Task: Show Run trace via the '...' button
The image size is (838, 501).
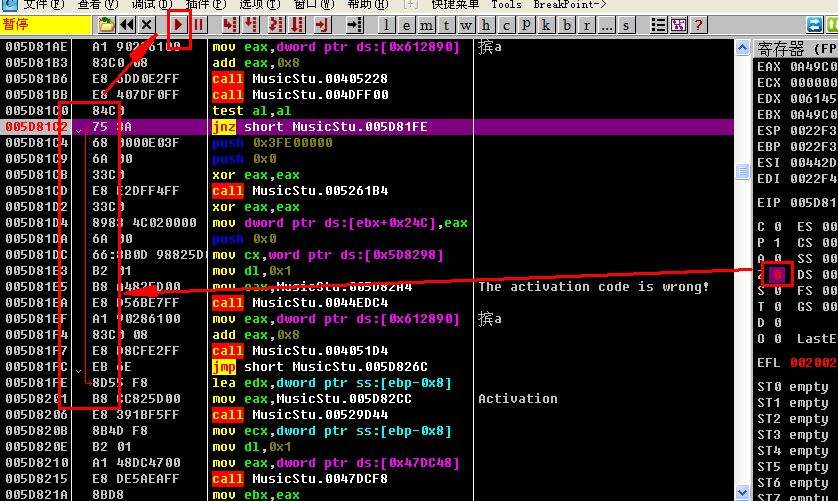Action: [x=606, y=25]
